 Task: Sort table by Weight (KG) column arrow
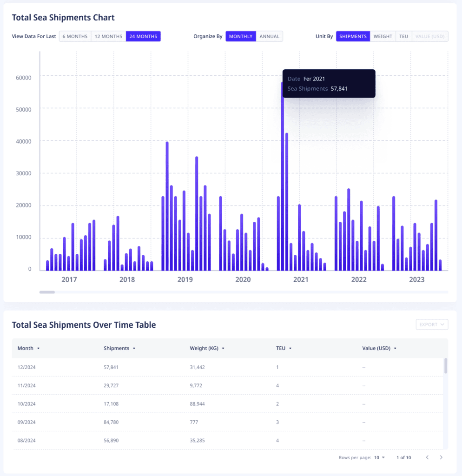coord(223,349)
